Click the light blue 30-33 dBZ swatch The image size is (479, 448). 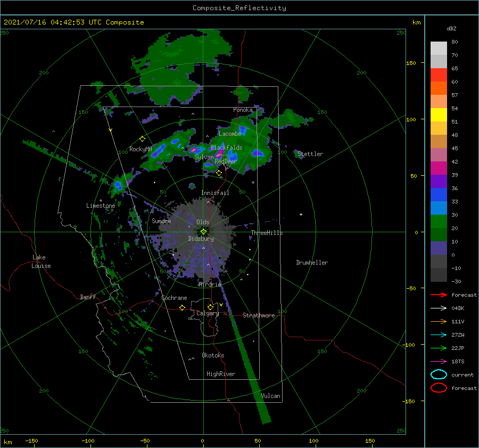(x=439, y=208)
